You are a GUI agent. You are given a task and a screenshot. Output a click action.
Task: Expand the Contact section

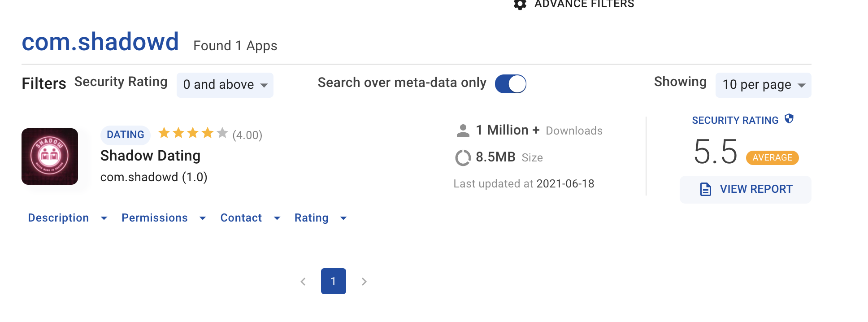pyautogui.click(x=250, y=218)
